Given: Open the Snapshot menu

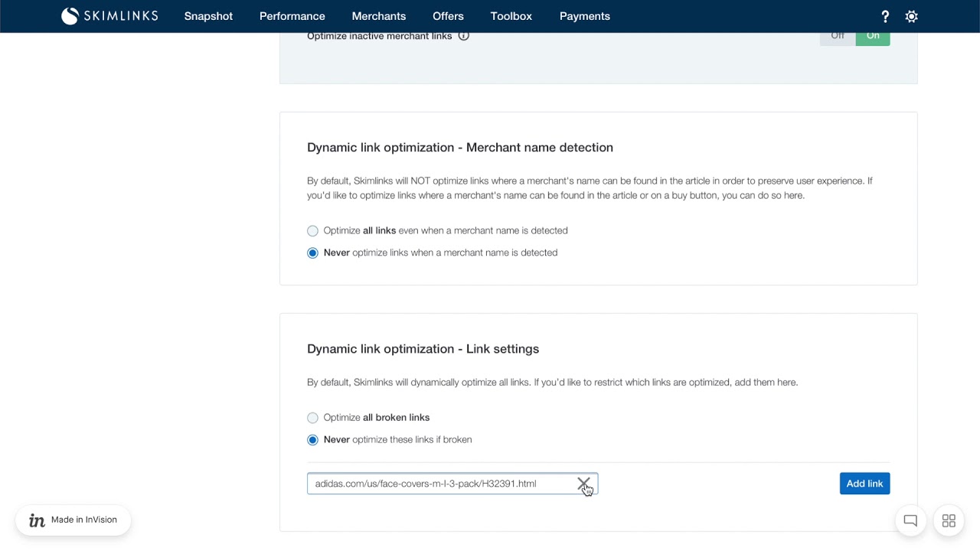Looking at the screenshot, I should (x=208, y=16).
